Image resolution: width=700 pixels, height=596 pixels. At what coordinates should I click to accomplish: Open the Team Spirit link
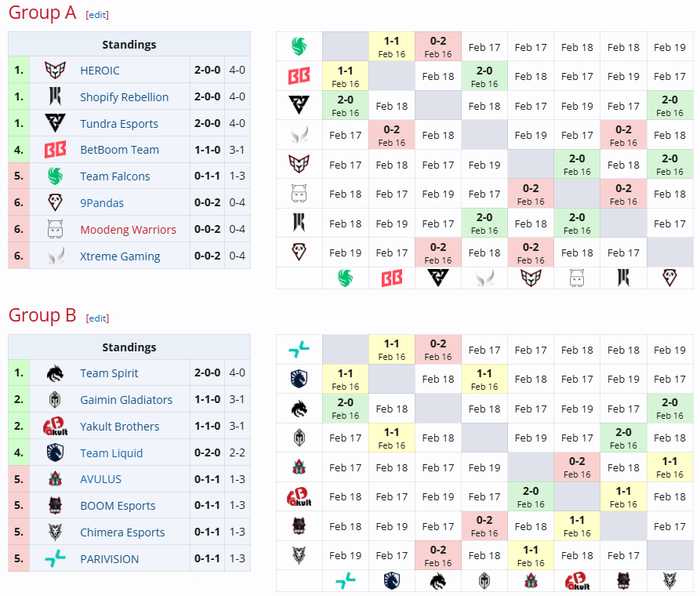click(x=110, y=373)
